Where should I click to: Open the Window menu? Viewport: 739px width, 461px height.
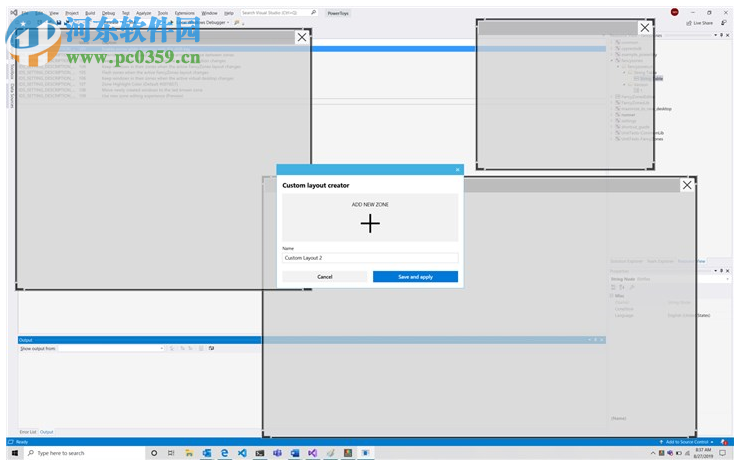[x=209, y=13]
